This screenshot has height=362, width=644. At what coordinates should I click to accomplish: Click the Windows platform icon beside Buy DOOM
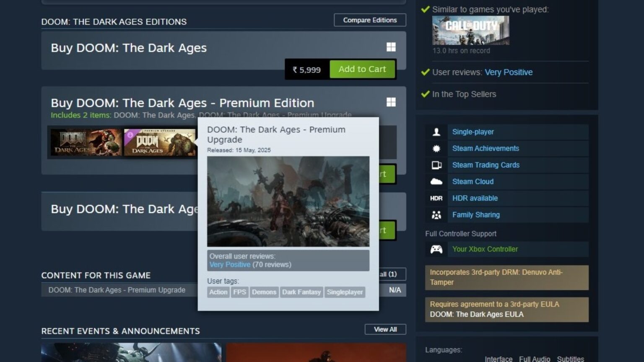pos(391,47)
